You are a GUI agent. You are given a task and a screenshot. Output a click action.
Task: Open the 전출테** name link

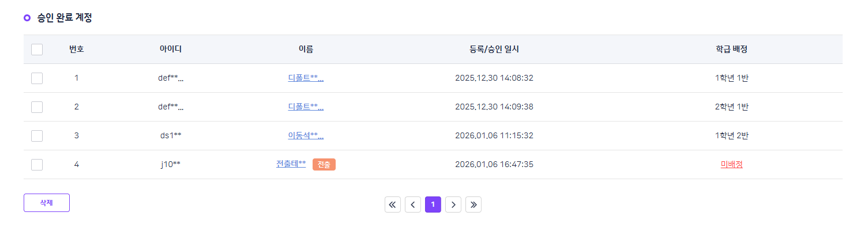click(x=291, y=164)
